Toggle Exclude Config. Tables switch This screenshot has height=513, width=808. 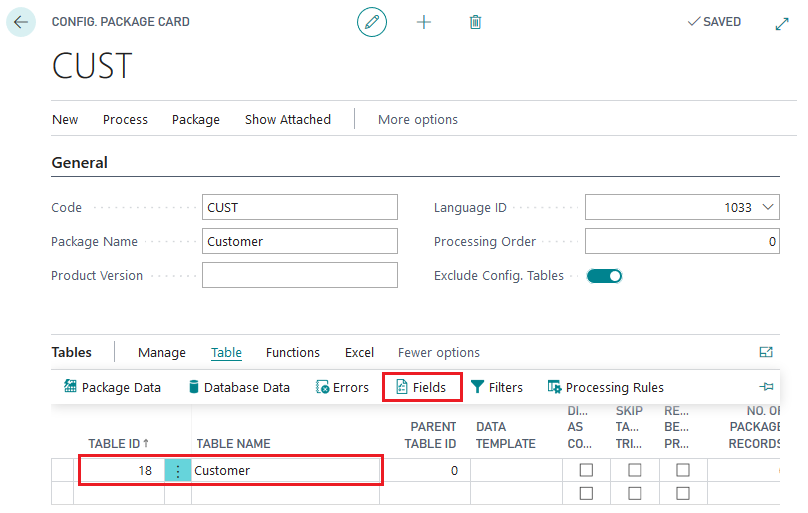pos(604,276)
